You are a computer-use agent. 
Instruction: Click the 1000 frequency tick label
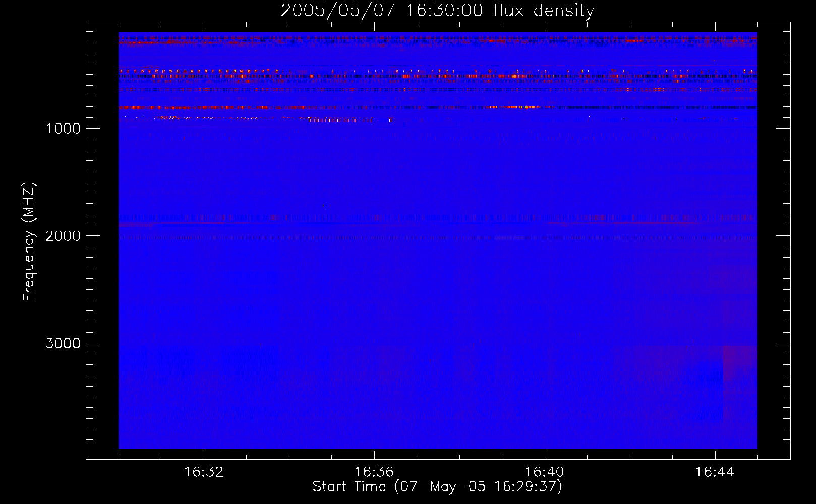(63, 129)
